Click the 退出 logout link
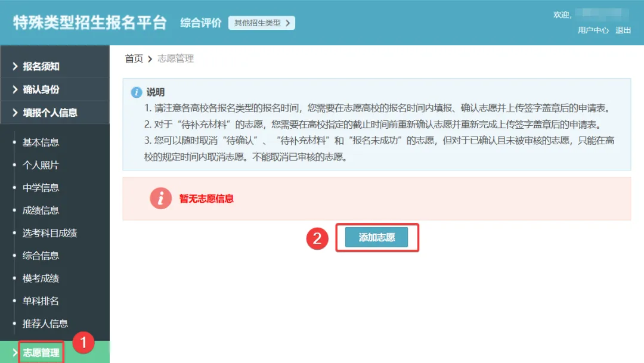Viewport: 644px width, 363px height. (623, 30)
